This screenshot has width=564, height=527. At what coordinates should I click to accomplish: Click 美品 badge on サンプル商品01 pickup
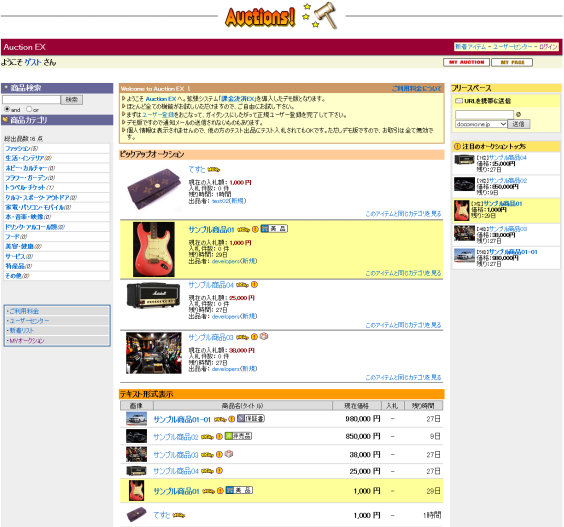pos(274,229)
